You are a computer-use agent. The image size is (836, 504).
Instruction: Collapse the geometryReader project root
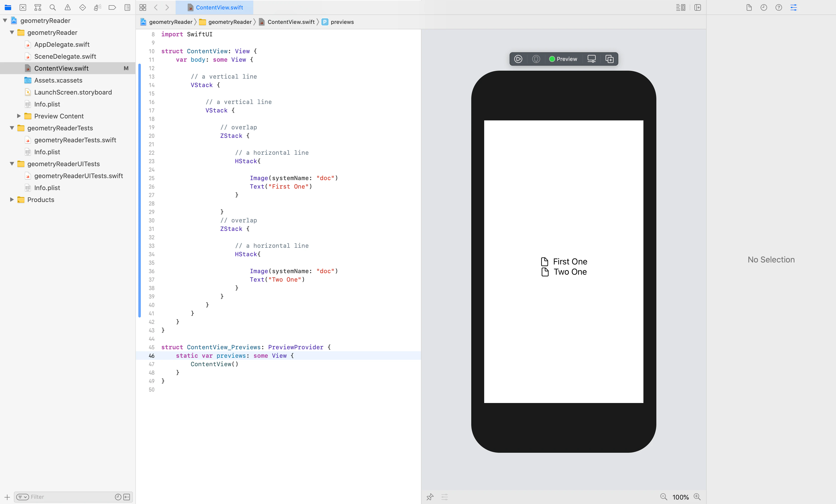tap(5, 20)
